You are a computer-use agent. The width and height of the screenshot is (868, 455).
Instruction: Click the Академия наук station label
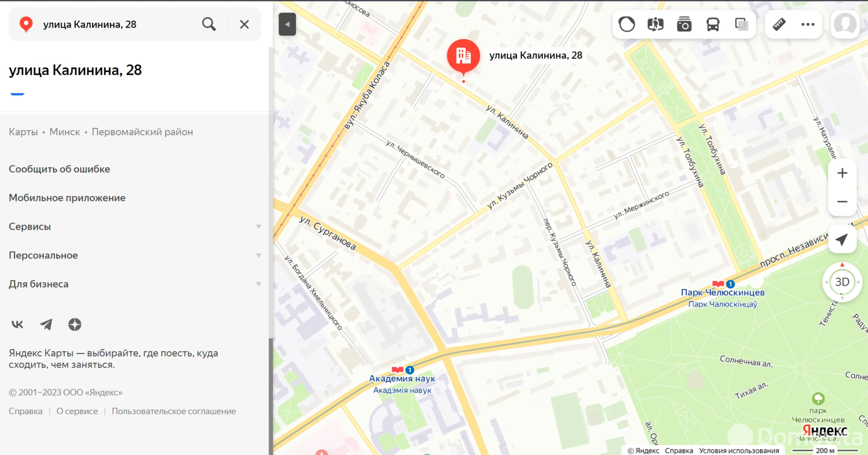pos(402,378)
